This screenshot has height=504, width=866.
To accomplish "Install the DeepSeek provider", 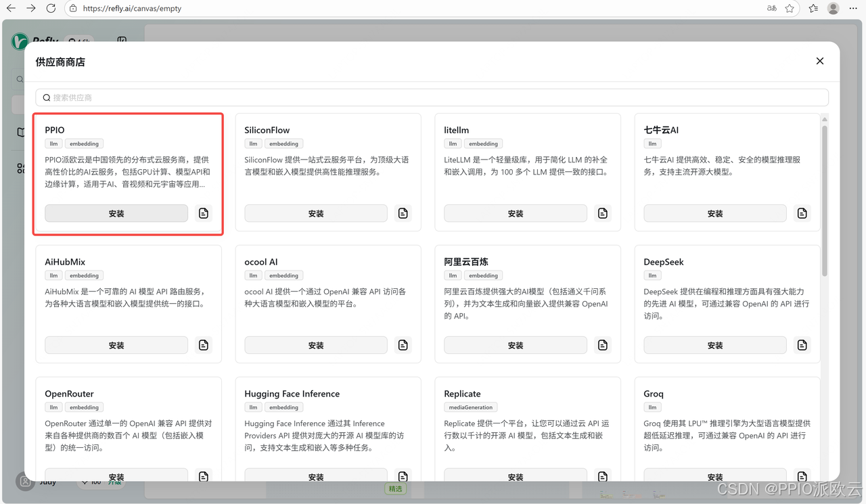I will coord(715,345).
